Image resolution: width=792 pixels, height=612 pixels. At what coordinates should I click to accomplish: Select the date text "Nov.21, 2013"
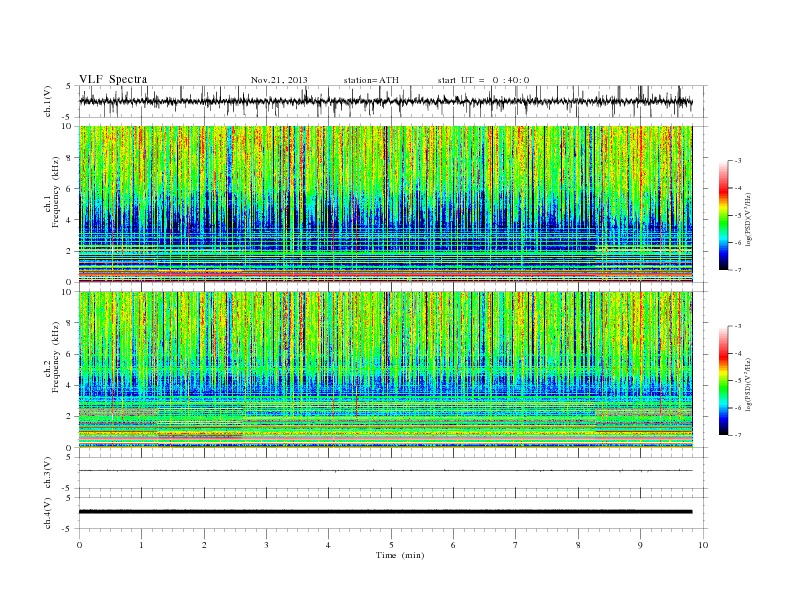[279, 80]
